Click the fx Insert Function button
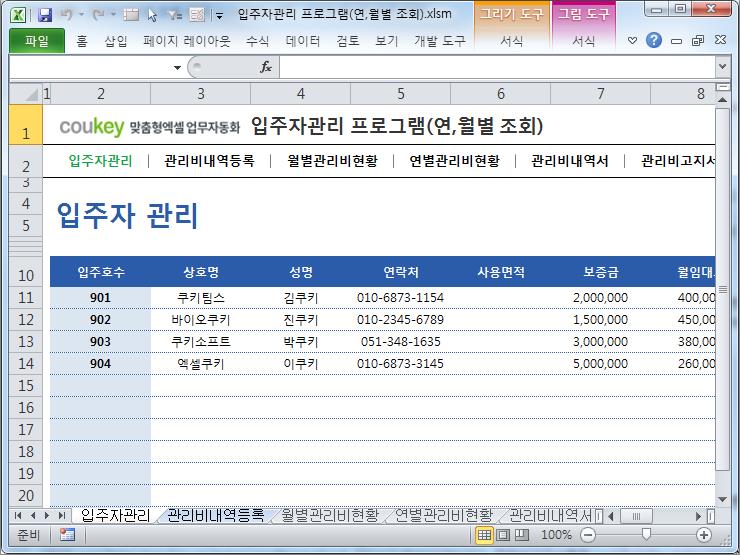The width and height of the screenshot is (740, 555). pos(266,67)
